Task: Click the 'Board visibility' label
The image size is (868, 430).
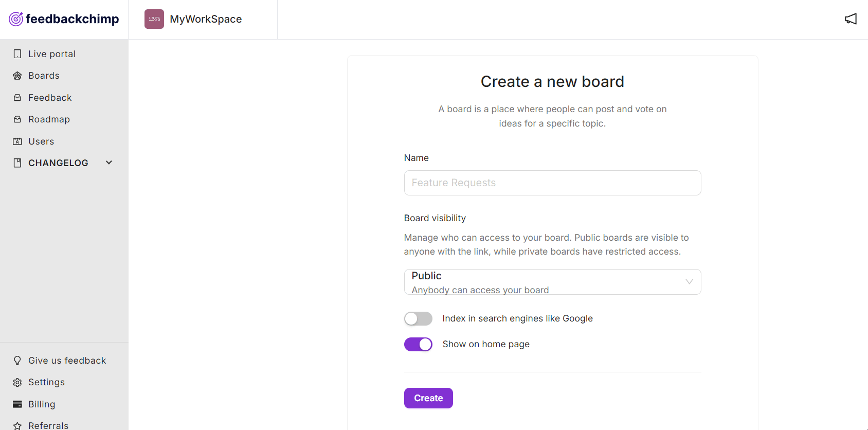Action: point(435,218)
